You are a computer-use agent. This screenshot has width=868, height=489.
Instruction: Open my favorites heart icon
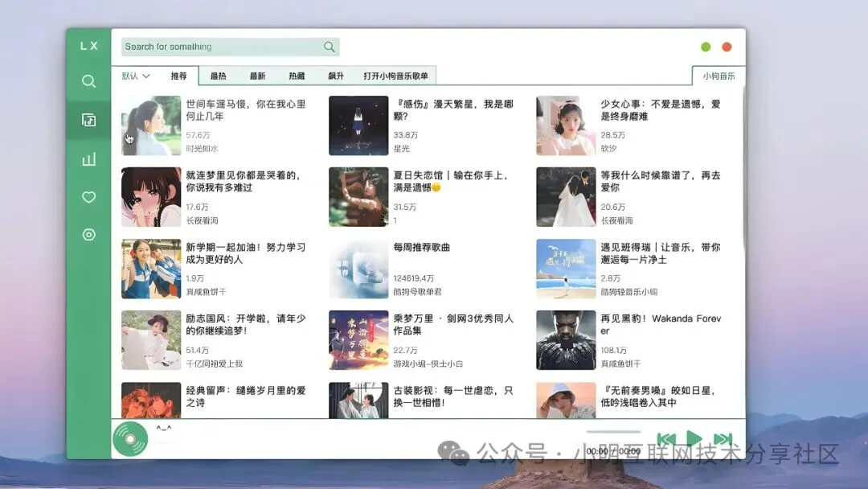[x=88, y=197]
